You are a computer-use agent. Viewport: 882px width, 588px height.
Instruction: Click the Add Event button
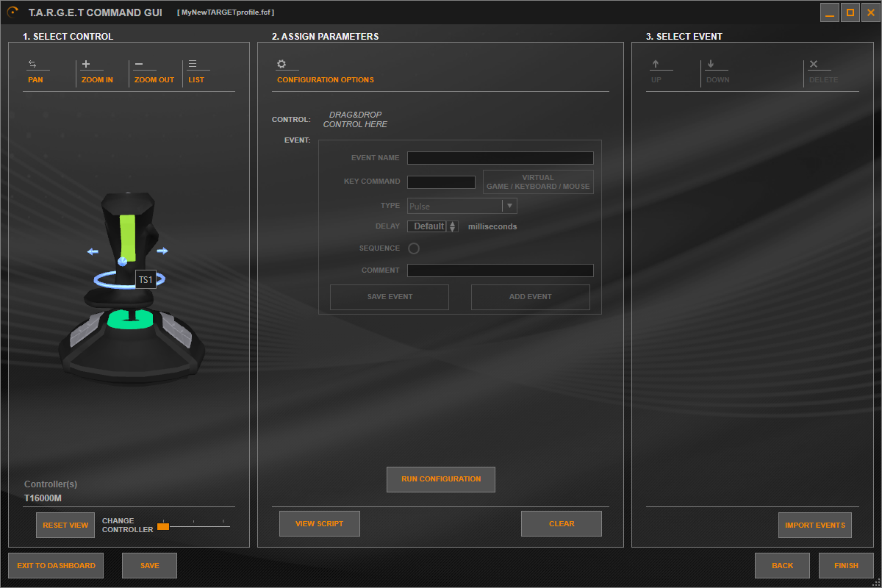pyautogui.click(x=531, y=297)
